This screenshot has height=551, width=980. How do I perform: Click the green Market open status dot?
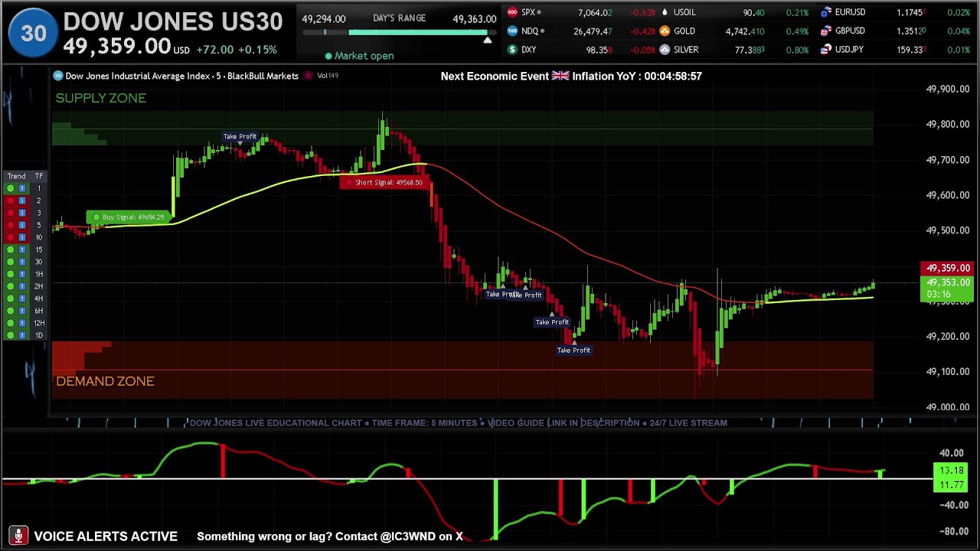coord(328,56)
